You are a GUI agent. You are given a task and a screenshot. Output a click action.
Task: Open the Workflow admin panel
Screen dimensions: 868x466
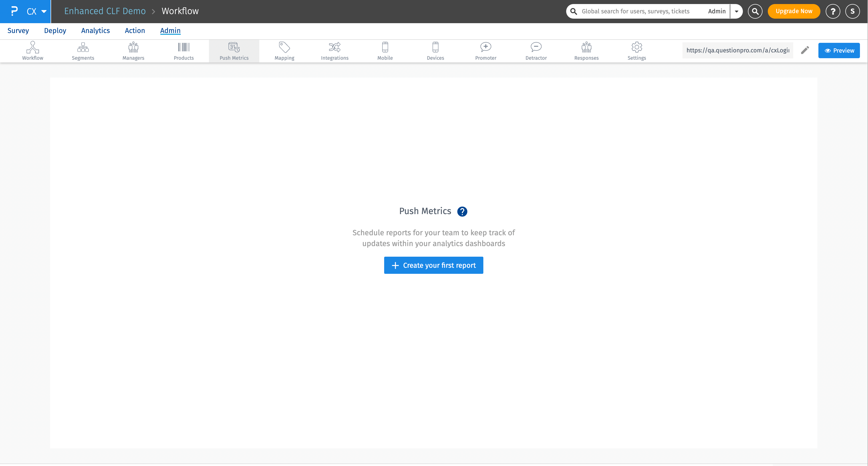tap(32, 51)
